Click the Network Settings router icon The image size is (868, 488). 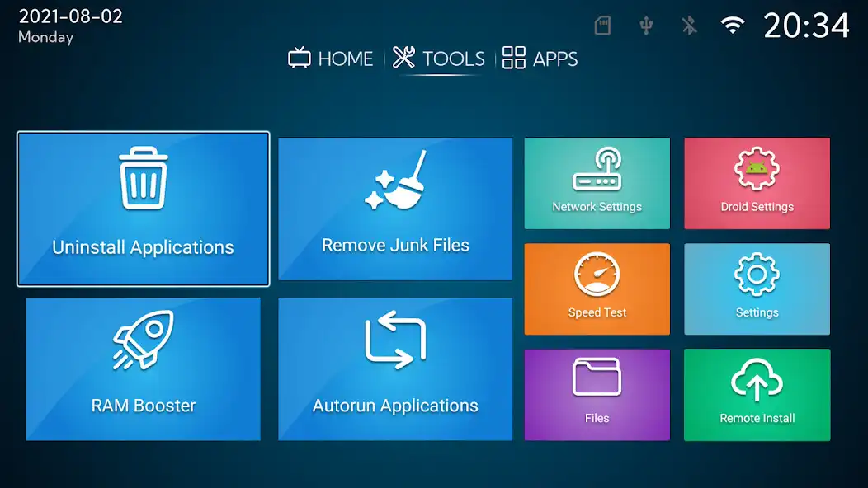pos(597,169)
